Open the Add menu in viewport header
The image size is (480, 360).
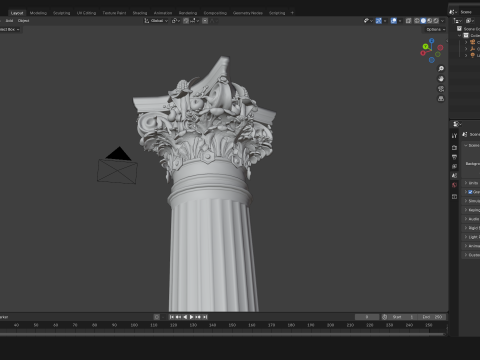point(9,21)
